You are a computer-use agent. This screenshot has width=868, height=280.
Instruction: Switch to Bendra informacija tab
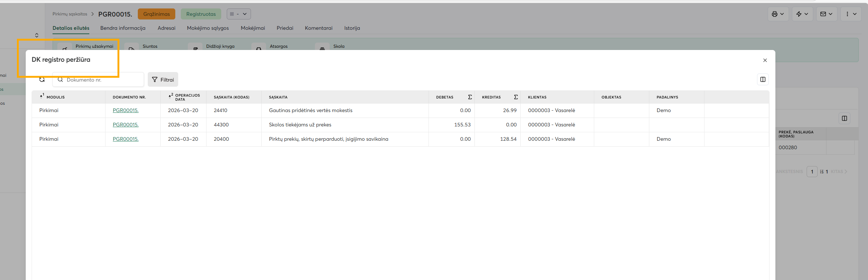point(123,28)
